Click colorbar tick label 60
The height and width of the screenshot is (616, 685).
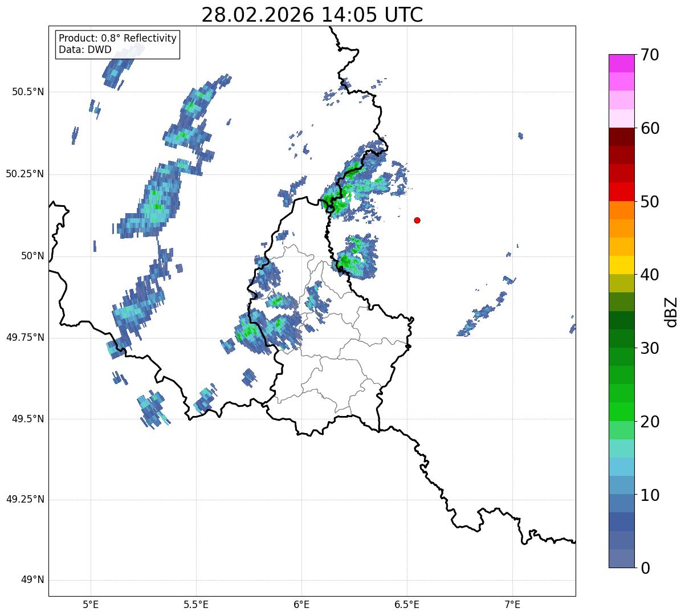[651, 128]
